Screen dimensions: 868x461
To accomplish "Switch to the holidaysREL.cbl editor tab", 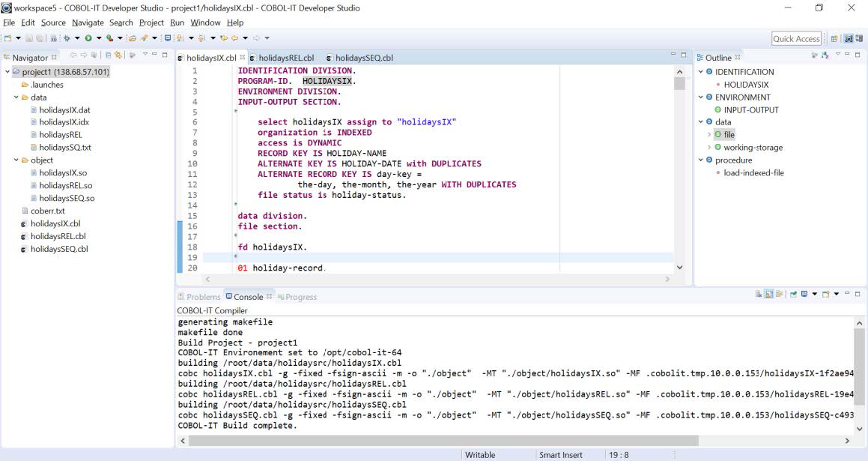I will tap(283, 58).
